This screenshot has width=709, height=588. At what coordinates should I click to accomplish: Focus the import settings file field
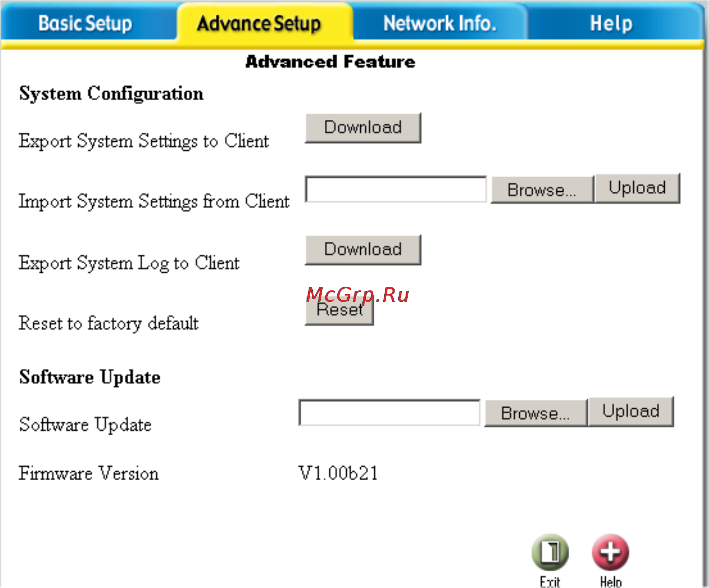(396, 189)
